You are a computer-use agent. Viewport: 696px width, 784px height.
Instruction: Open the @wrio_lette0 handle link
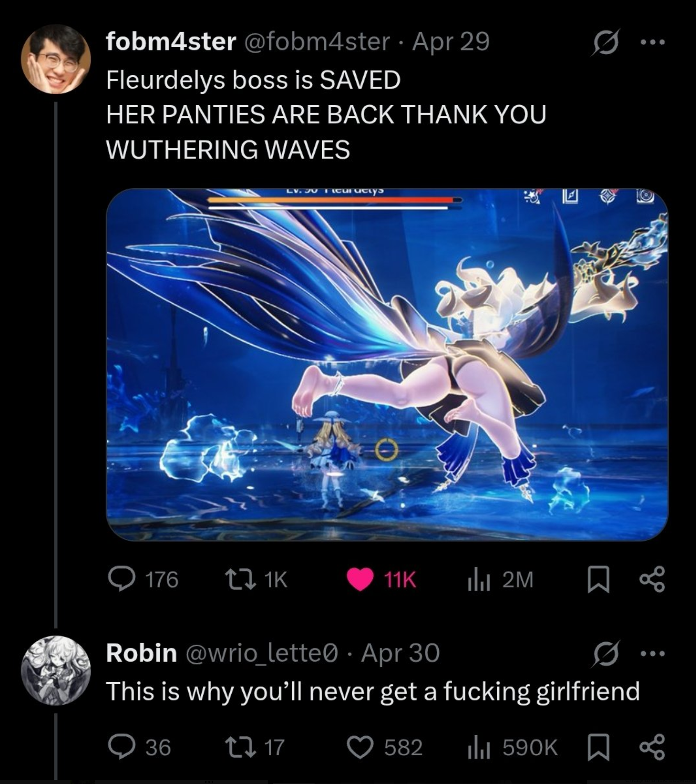(263, 653)
